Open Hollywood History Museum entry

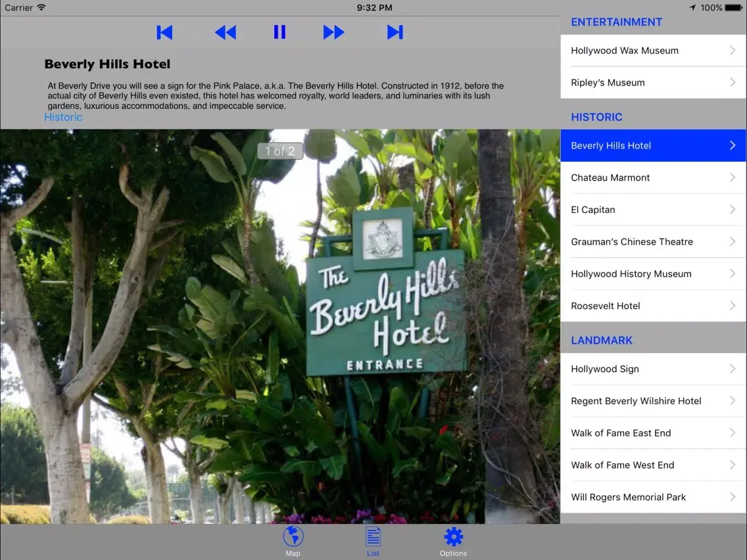click(x=653, y=274)
